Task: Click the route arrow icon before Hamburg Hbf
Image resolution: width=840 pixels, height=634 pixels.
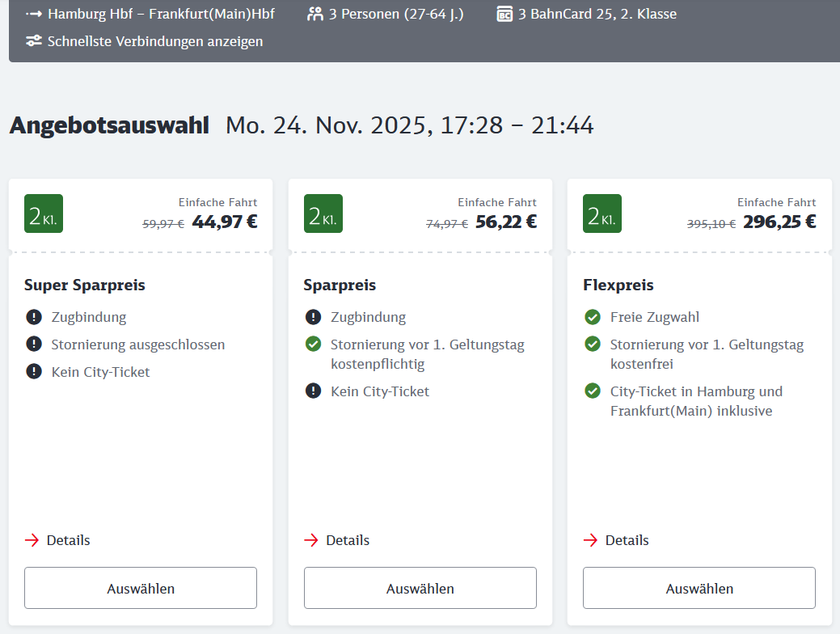Action: coord(33,14)
